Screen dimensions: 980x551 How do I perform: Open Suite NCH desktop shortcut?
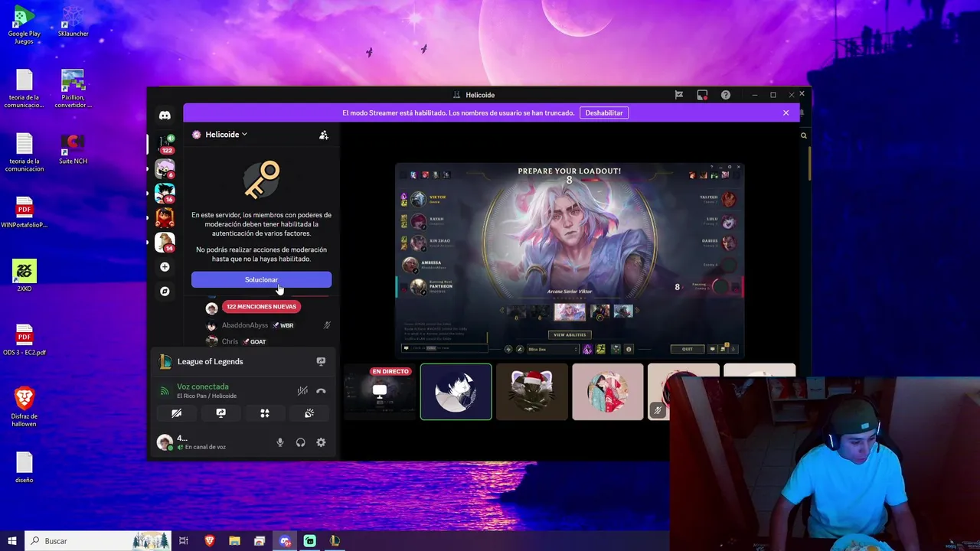coord(73,149)
